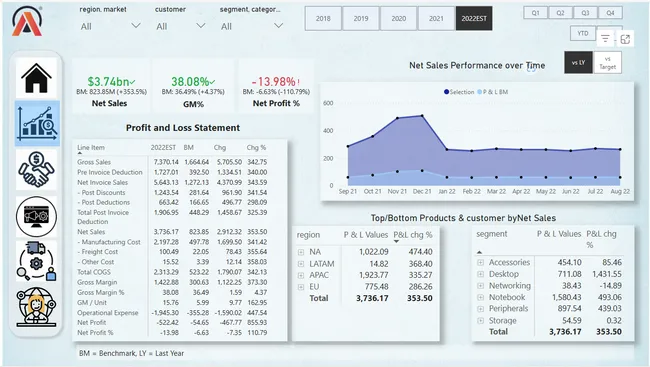This screenshot has height=367, width=650.
Task: Open the Marketing view megaphone icon
Action: coord(36,216)
